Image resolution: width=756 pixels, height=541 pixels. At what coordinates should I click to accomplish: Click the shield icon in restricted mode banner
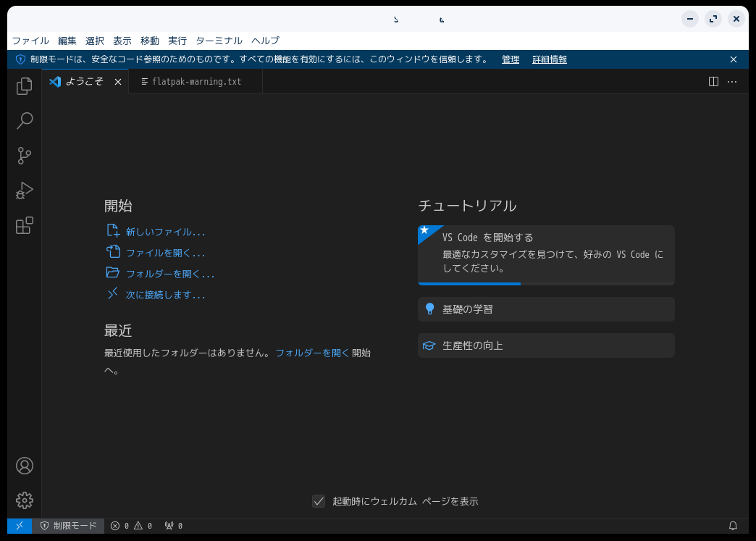[20, 59]
